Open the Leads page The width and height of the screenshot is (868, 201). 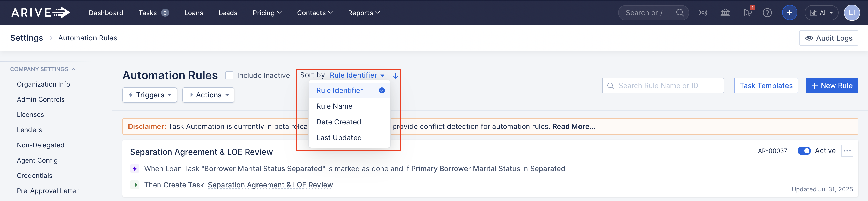point(228,13)
